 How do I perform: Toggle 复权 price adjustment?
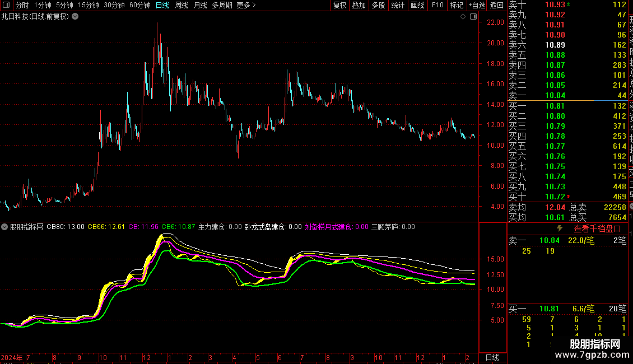coord(339,5)
